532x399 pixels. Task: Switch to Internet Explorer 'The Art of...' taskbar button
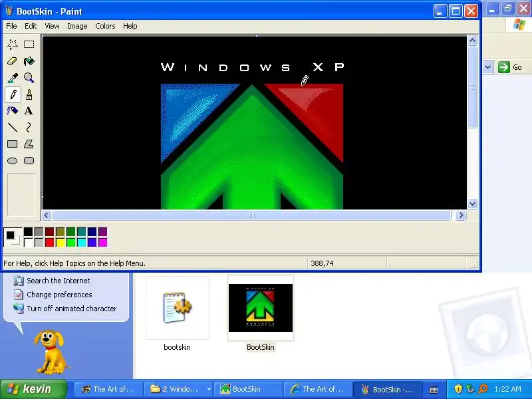[x=319, y=389]
